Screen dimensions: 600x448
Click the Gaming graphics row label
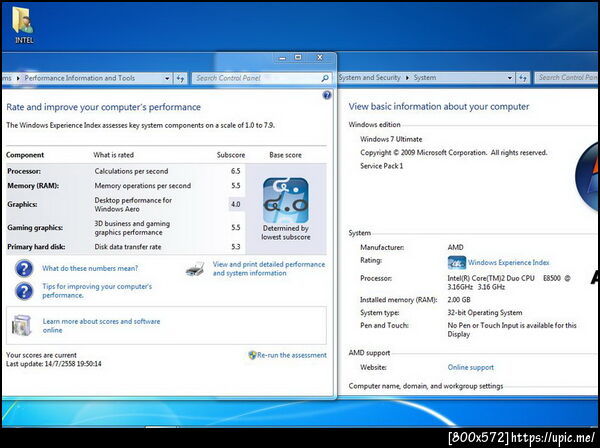[35, 228]
